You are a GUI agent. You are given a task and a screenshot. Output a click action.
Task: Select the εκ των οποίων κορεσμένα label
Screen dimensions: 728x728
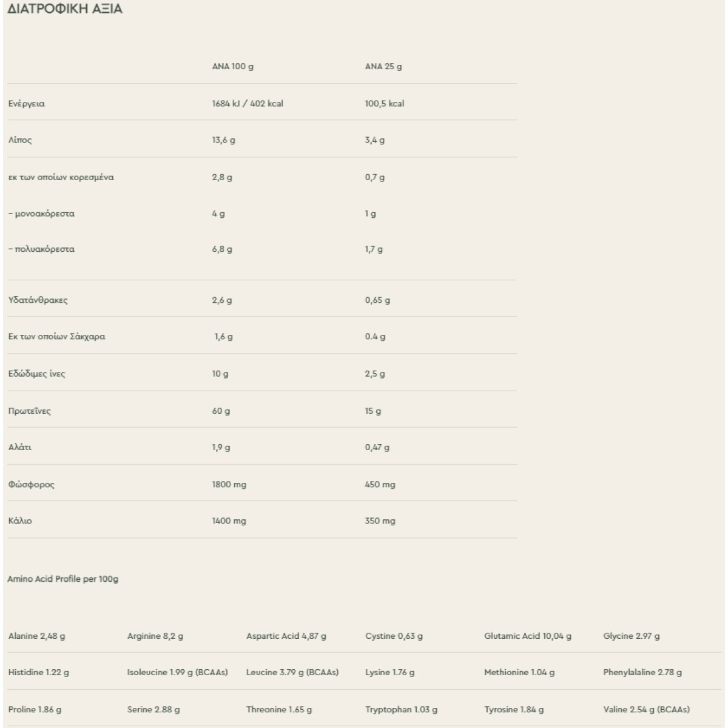[61, 178]
